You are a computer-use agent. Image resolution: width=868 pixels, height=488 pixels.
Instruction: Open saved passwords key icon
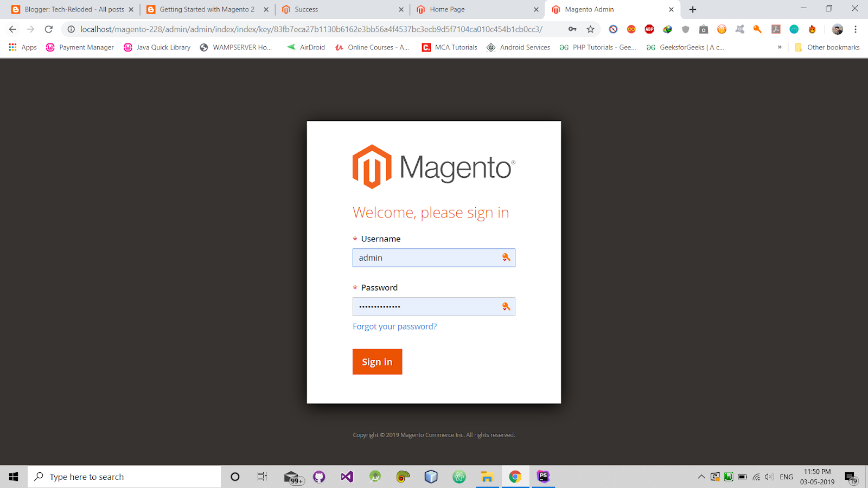click(572, 29)
